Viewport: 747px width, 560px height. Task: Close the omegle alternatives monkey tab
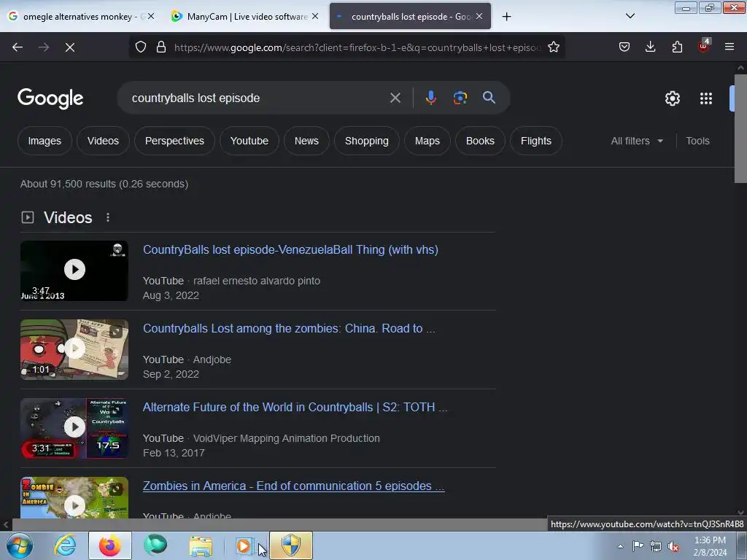[x=150, y=16]
